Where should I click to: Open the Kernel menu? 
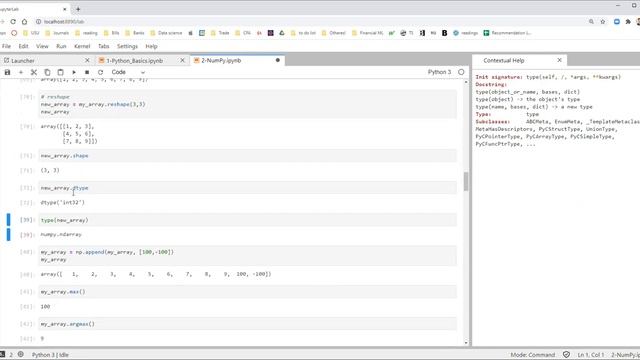[82, 47]
